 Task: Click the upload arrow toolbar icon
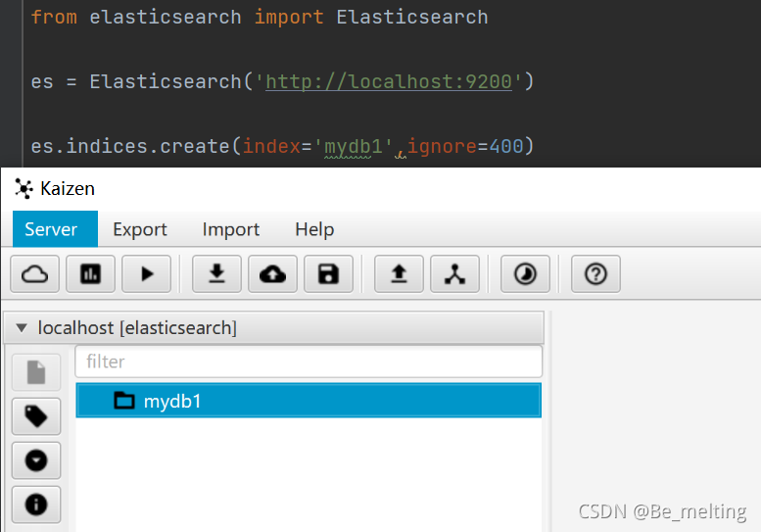pyautogui.click(x=399, y=274)
